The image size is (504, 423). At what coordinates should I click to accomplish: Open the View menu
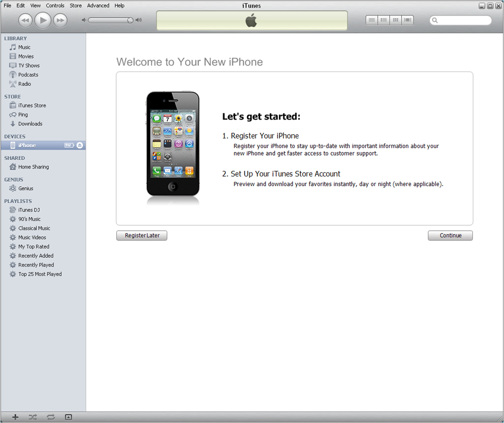pos(35,5)
